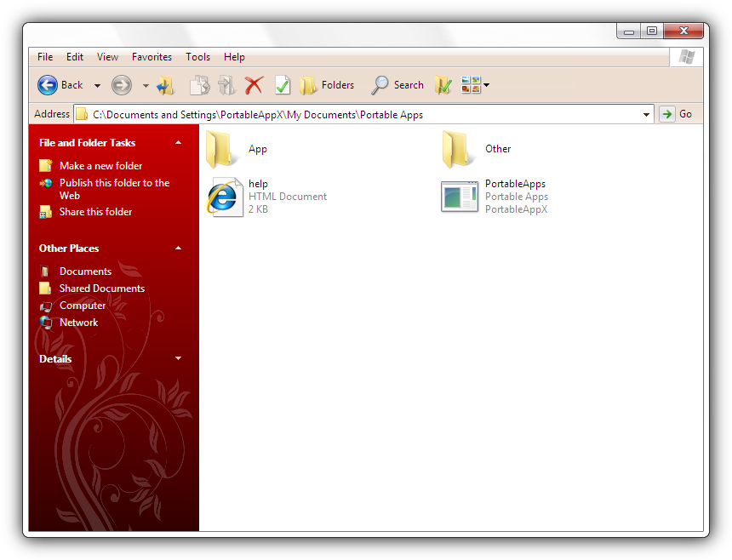Click the App folder name
Screen dimensions: 732x560
coord(258,149)
